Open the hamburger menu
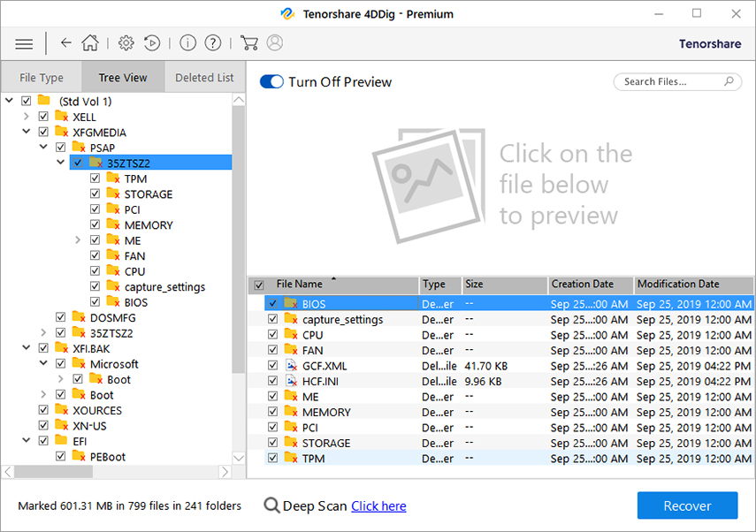Screen dimensions: 756x532 coord(24,44)
